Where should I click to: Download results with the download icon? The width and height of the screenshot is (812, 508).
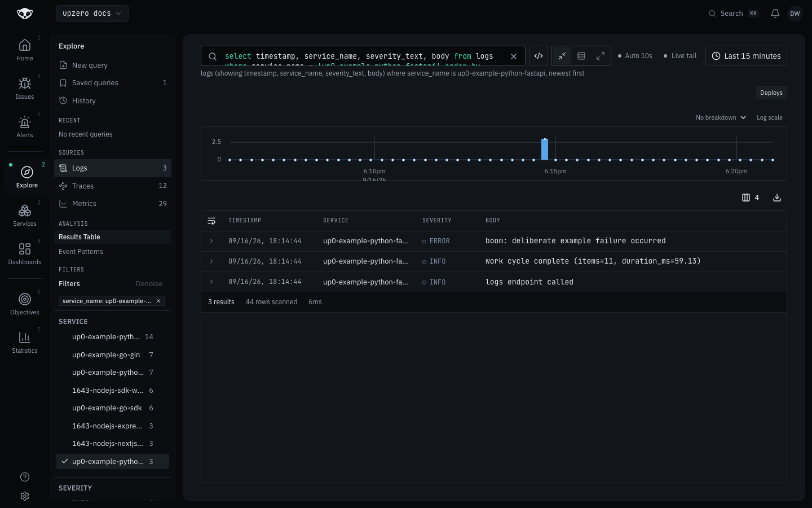point(777,198)
